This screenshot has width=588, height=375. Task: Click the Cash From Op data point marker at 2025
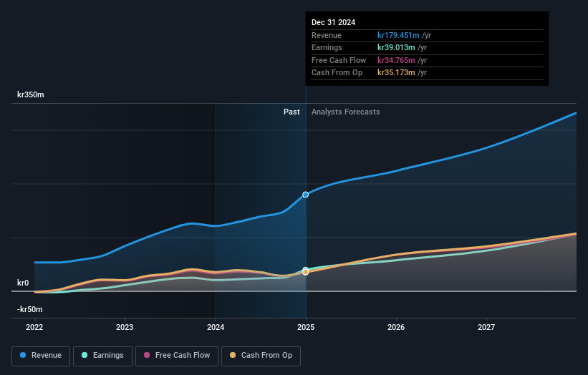click(x=306, y=272)
